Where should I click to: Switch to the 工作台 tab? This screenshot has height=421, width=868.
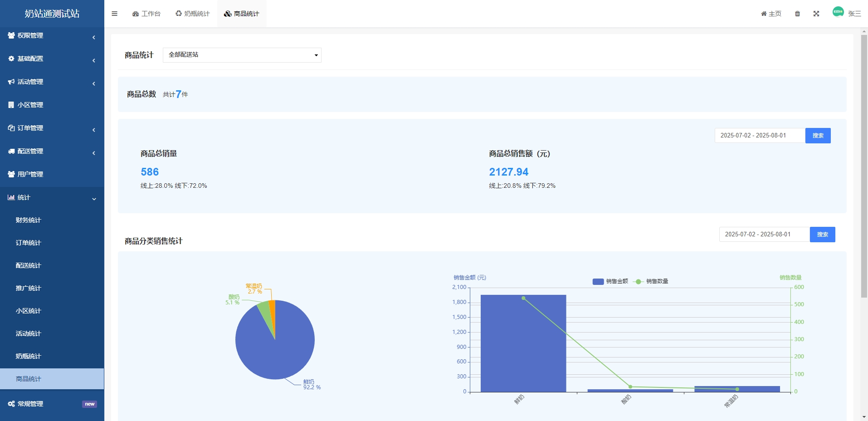point(146,14)
